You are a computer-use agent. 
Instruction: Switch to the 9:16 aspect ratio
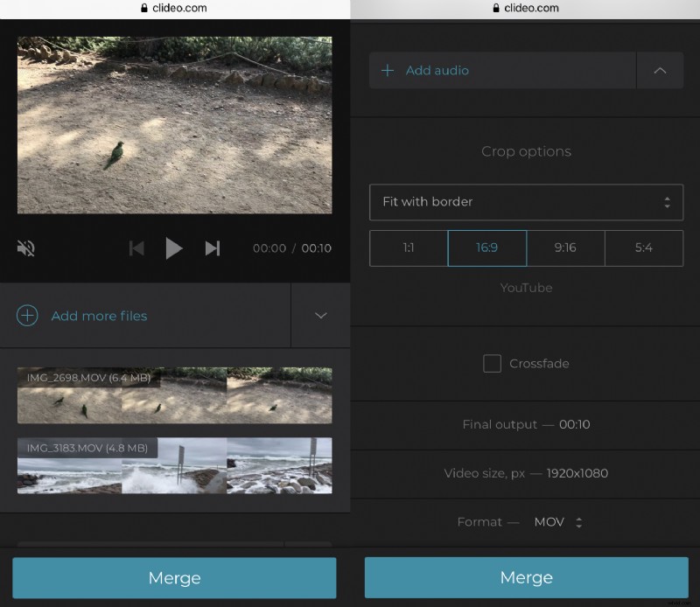(565, 248)
